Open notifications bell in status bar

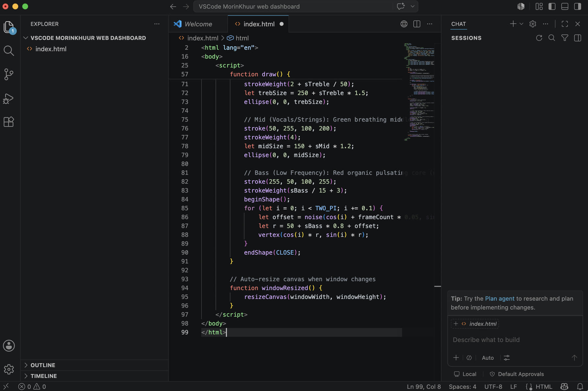[580, 386]
